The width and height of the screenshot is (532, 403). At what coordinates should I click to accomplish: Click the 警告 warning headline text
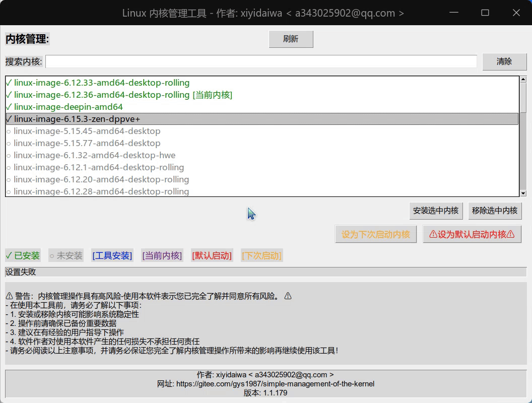(148, 296)
